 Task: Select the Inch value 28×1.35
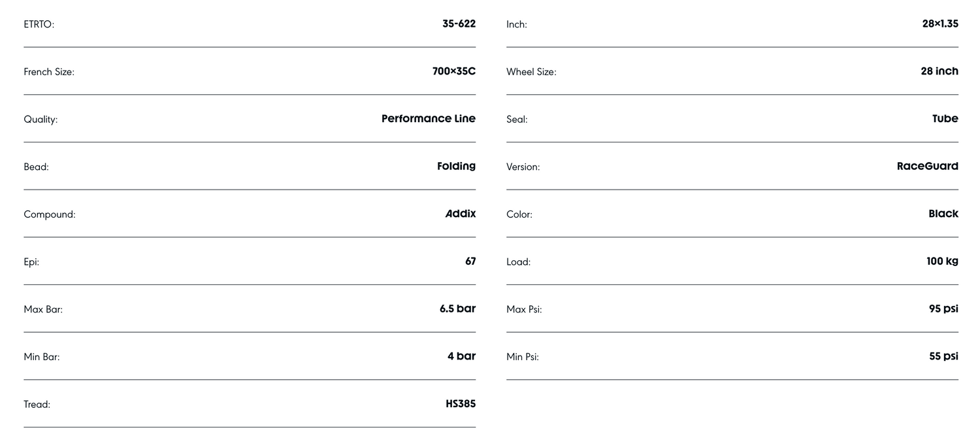pos(940,24)
